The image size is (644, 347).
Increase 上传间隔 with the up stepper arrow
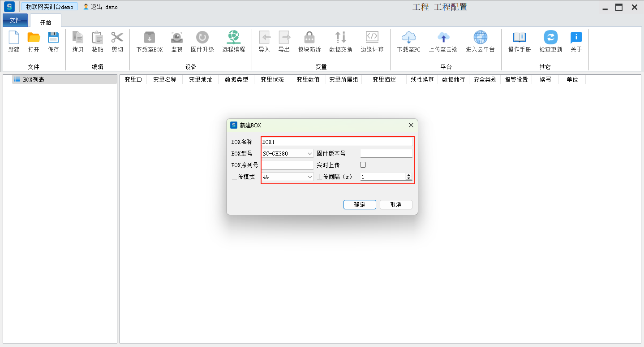(x=408, y=175)
